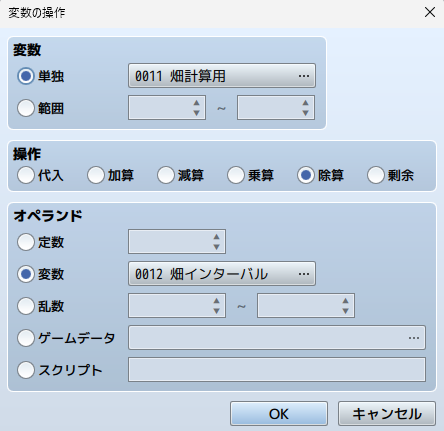
Task: Click the 定数 value field
Action: [x=177, y=242]
